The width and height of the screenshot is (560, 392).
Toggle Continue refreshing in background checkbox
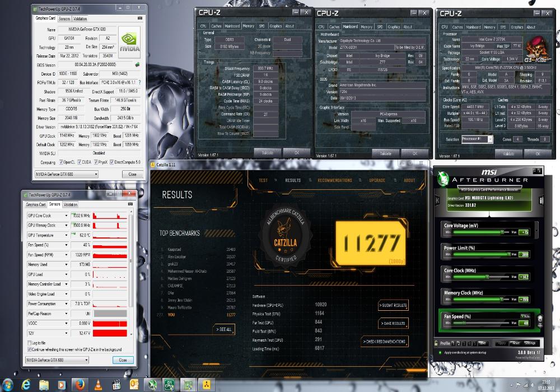[x=29, y=349]
